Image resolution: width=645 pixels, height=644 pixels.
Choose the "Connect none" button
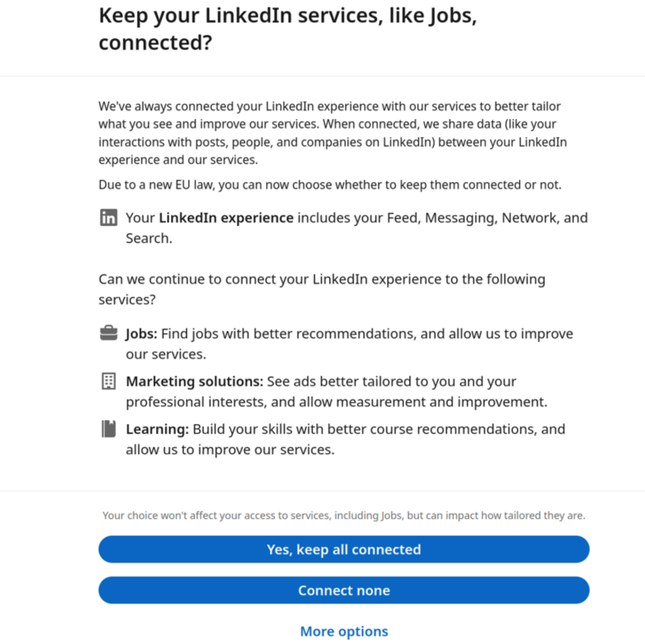tap(344, 591)
